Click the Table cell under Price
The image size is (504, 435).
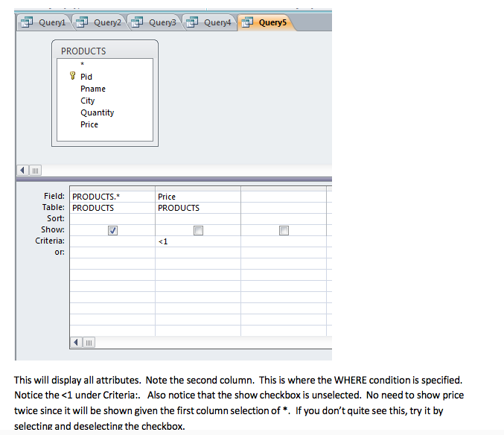coord(198,208)
